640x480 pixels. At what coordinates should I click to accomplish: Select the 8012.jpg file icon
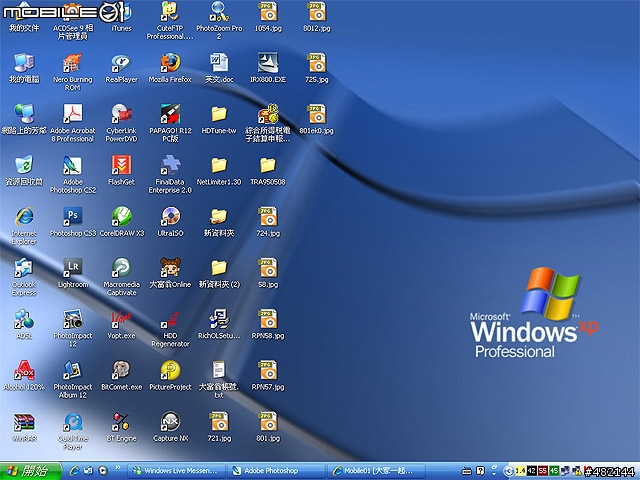(x=317, y=17)
